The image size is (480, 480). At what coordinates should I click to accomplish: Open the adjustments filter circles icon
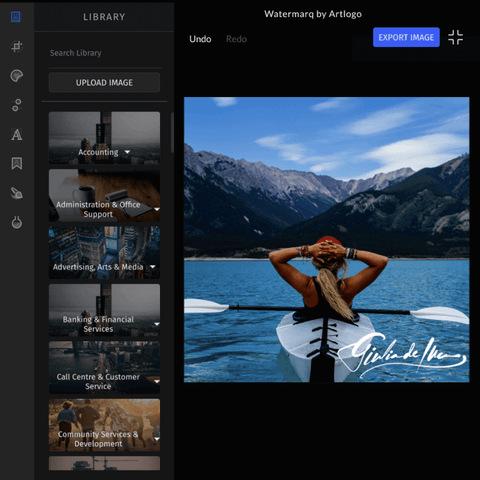(16, 105)
